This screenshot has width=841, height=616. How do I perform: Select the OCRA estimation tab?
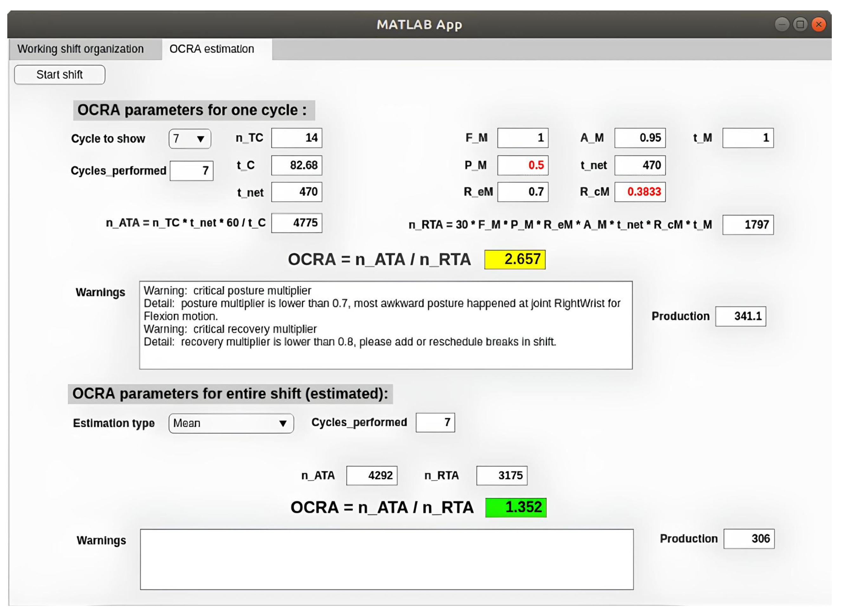(212, 49)
